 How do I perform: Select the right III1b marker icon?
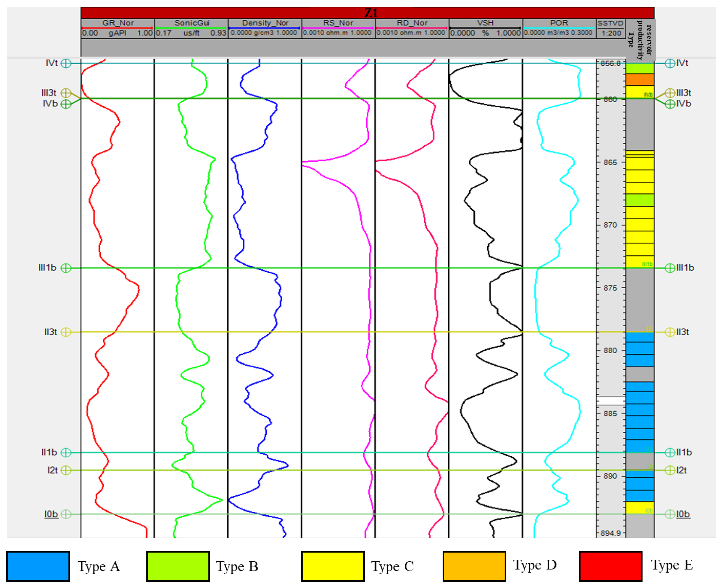(670, 268)
